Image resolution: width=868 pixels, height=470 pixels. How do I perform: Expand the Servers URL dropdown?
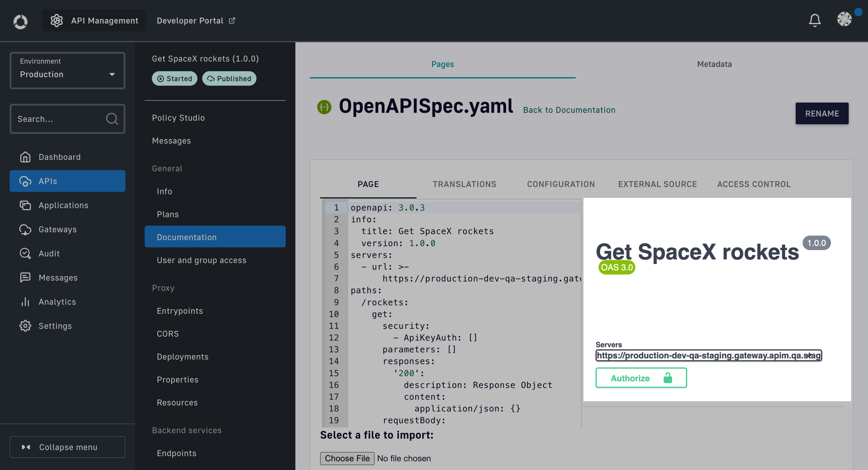(x=709, y=355)
